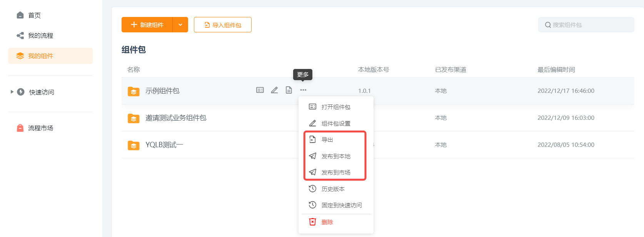Click the document icon in 示例组件包 row
The width and height of the screenshot is (644, 237).
pyautogui.click(x=289, y=90)
